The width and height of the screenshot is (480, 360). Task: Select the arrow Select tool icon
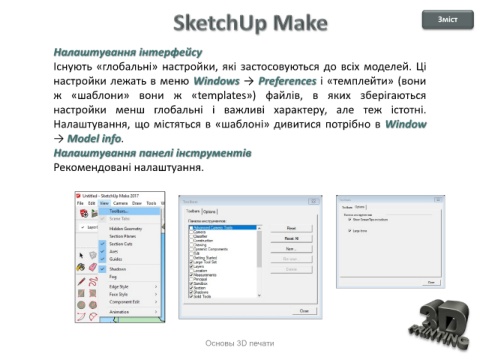pyautogui.click(x=81, y=256)
